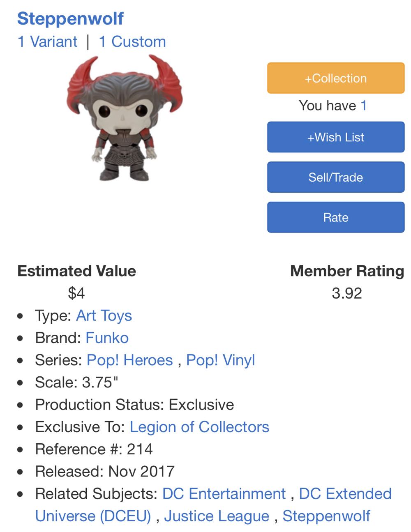Visit the Funko brand page
This screenshot has height=532, width=411.
coord(106,338)
